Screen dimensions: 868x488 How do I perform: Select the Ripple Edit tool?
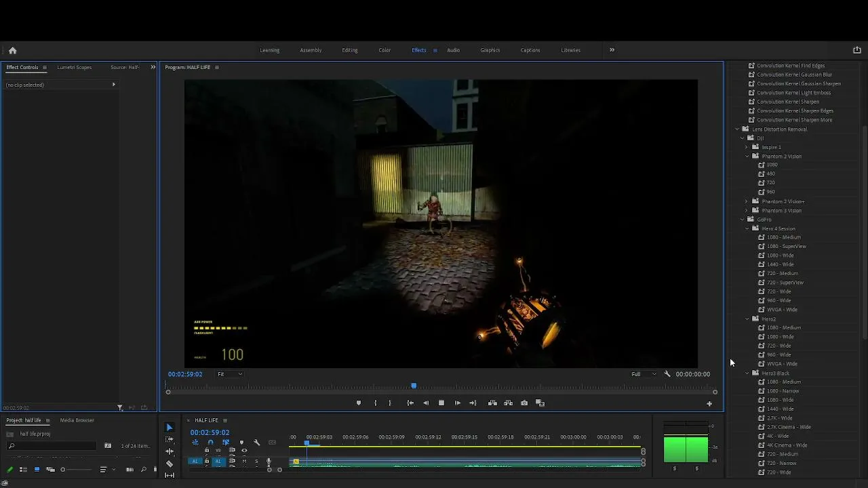point(170,451)
